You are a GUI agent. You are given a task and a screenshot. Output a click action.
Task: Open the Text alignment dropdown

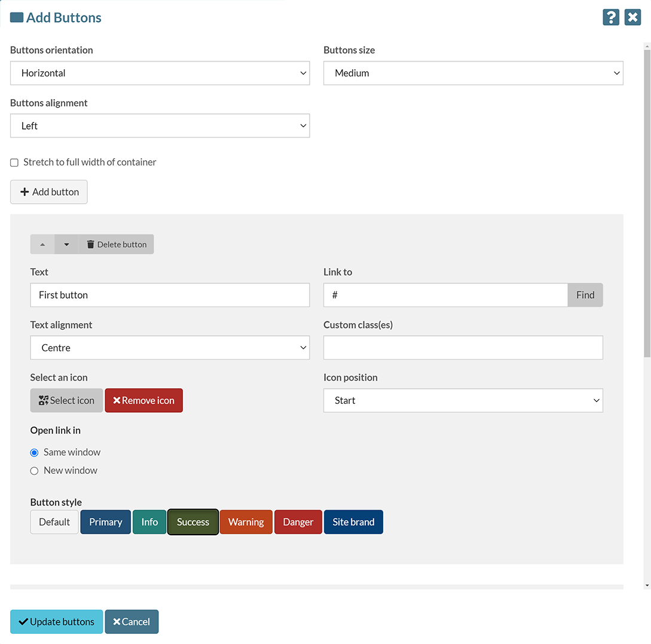[170, 348]
